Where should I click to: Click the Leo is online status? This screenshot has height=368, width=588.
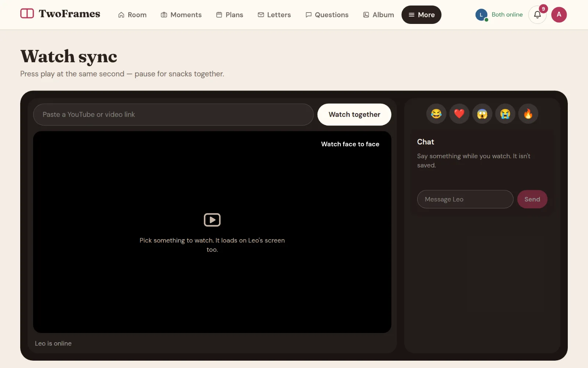click(53, 343)
